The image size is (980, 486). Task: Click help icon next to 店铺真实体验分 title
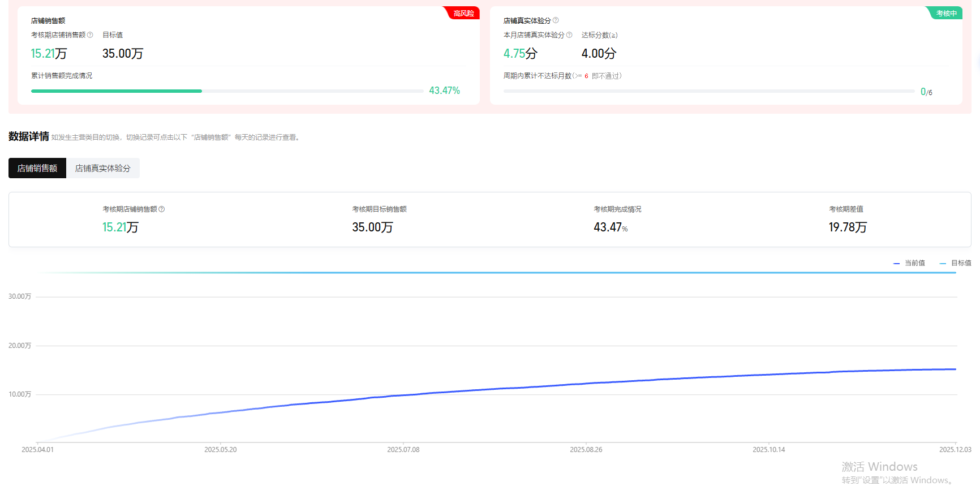556,20
